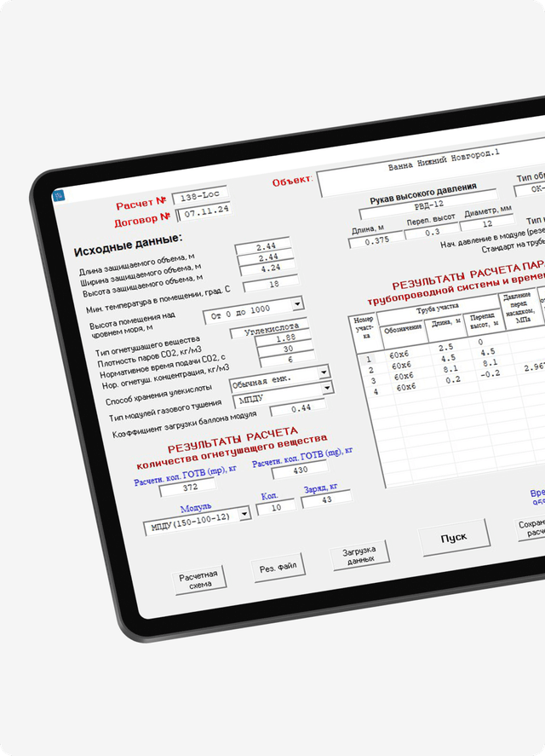Open the Рез. Файл button
The image size is (545, 756).
(278, 568)
